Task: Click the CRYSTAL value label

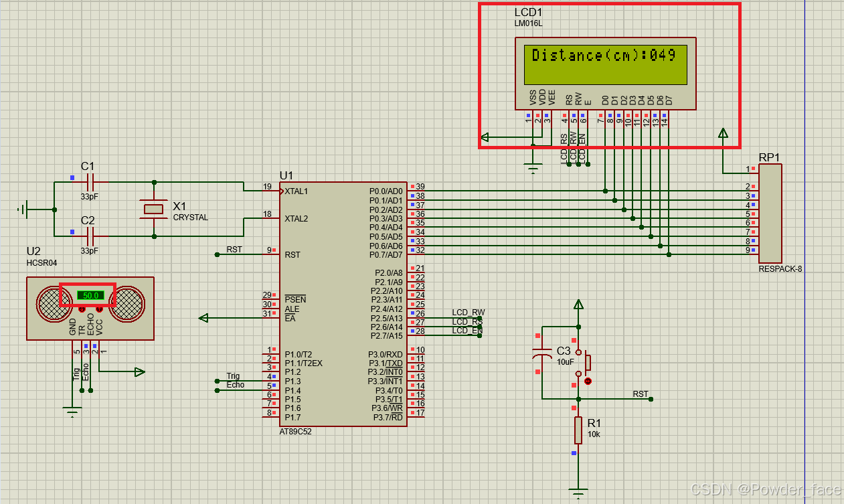Action: [190, 218]
